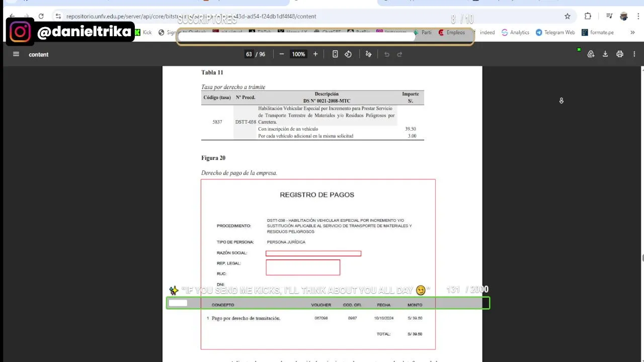
Task: Click the 'content' document title
Action: [39, 54]
